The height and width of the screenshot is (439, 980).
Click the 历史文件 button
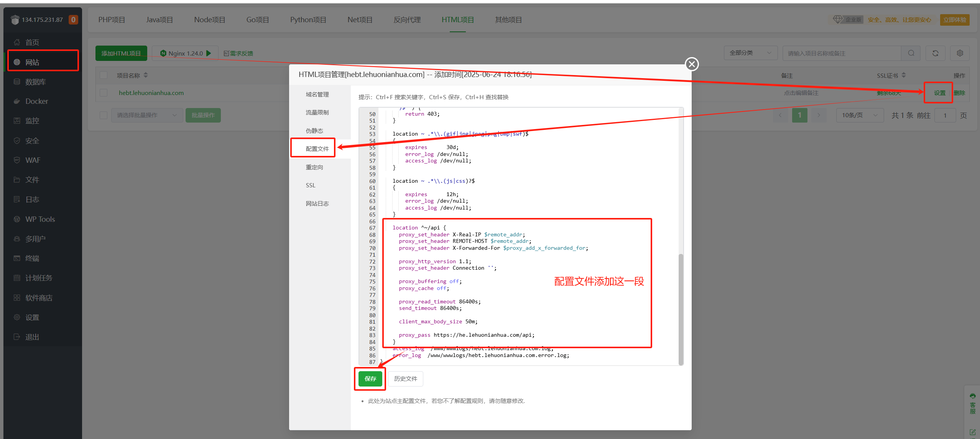pyautogui.click(x=406, y=378)
